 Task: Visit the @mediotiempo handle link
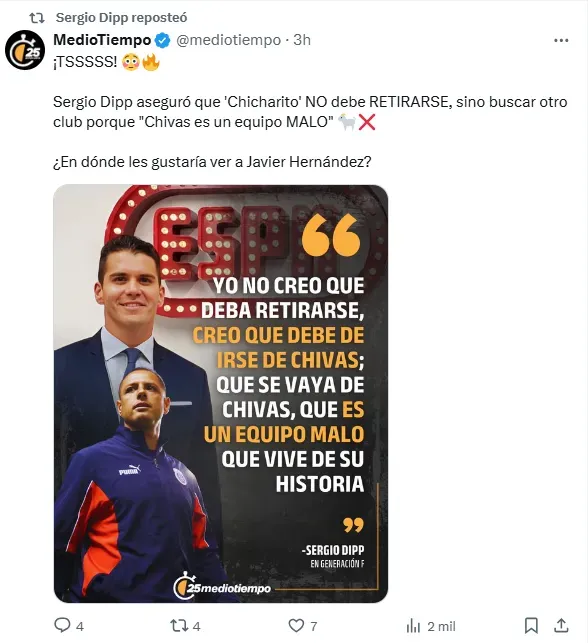pos(228,40)
